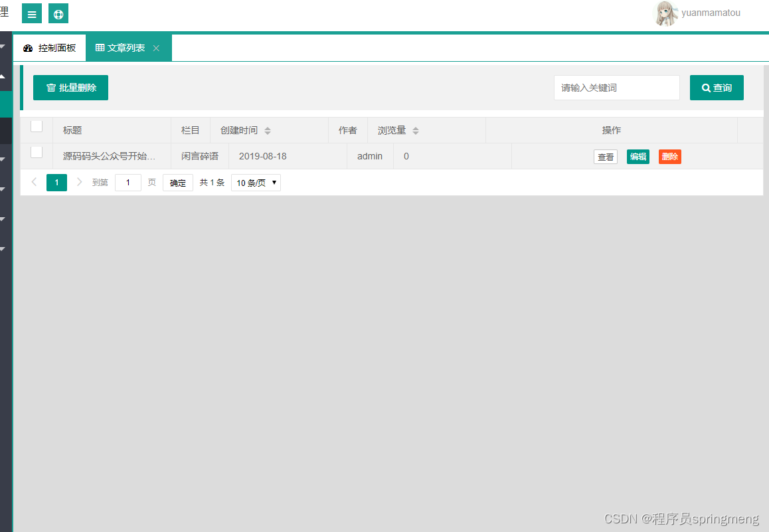Click the admin author cell
Screen dimensions: 769x532
tap(370, 157)
